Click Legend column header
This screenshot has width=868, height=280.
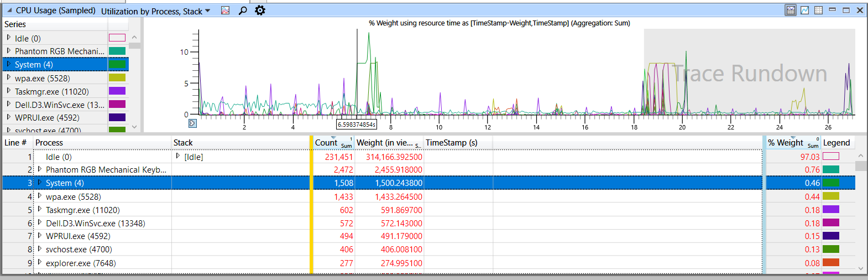click(x=837, y=143)
